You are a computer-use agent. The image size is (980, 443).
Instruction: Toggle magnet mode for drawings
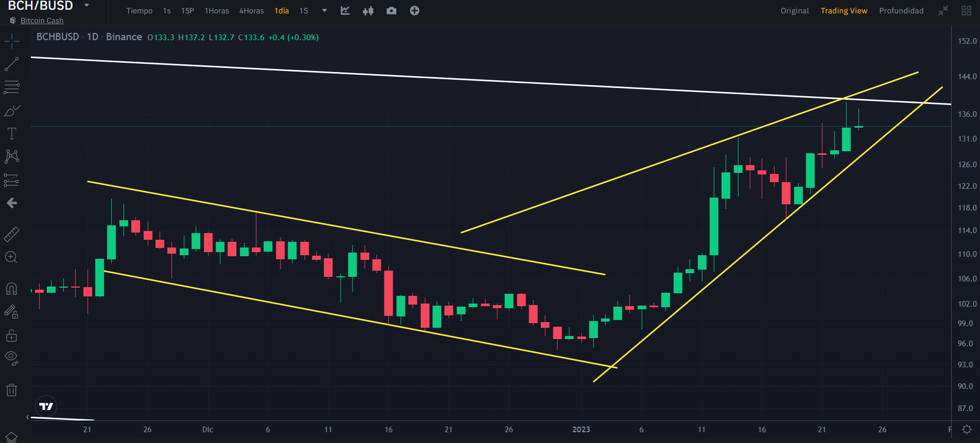(11, 289)
